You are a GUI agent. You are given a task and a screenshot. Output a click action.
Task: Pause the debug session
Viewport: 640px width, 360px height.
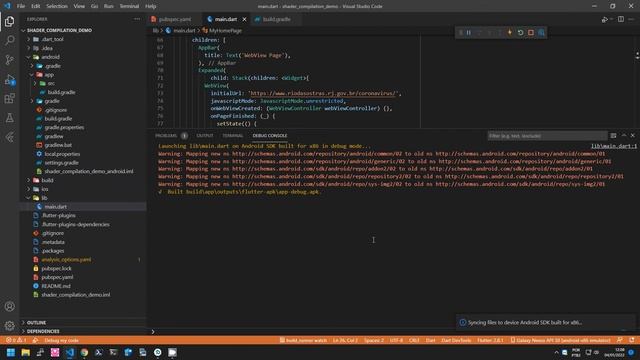tap(469, 33)
